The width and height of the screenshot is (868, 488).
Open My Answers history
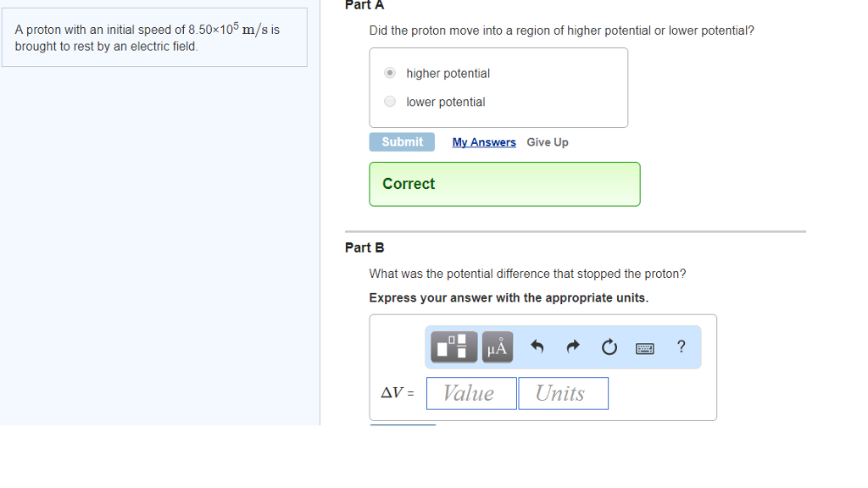coord(484,141)
